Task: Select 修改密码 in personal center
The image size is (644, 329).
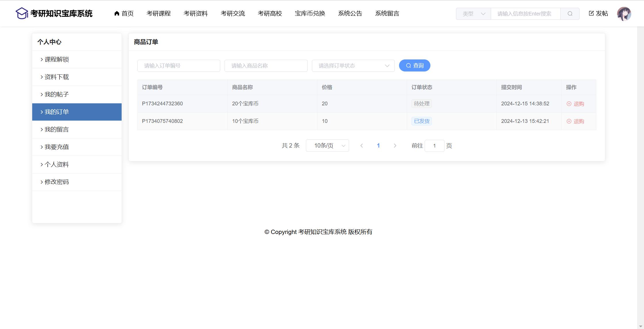Action: [x=57, y=182]
